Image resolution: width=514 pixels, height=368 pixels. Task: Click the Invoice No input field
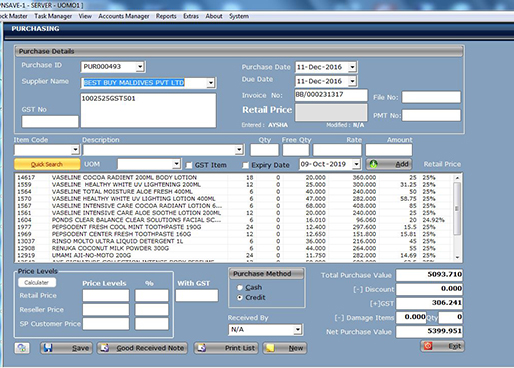[331, 95]
